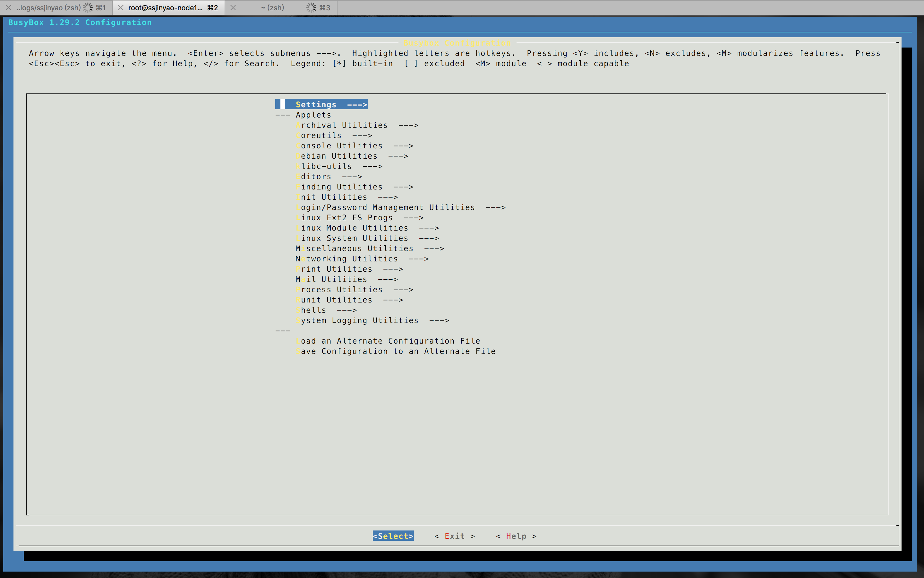Open Runit Utilities submenu

tap(349, 300)
